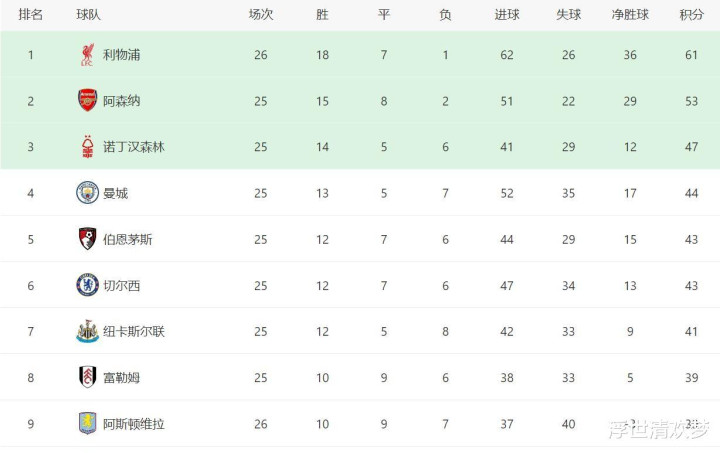Sort table by 净胜球 column header

[x=630, y=15]
